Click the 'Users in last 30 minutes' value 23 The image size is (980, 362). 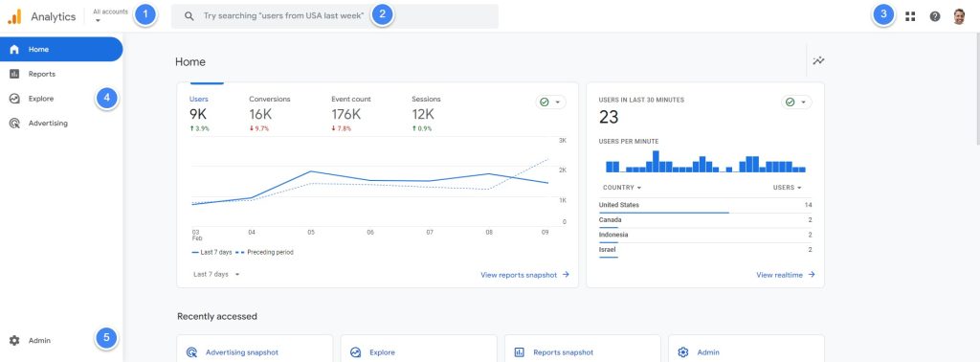coord(609,117)
